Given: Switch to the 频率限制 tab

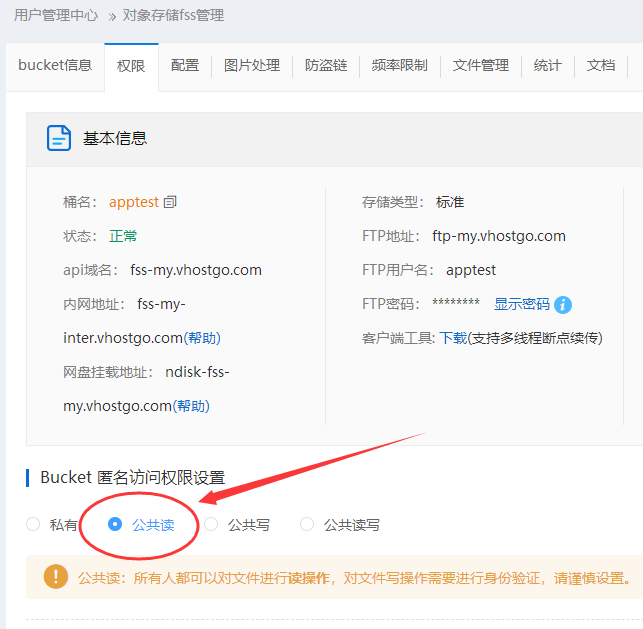Looking at the screenshot, I should [x=399, y=65].
